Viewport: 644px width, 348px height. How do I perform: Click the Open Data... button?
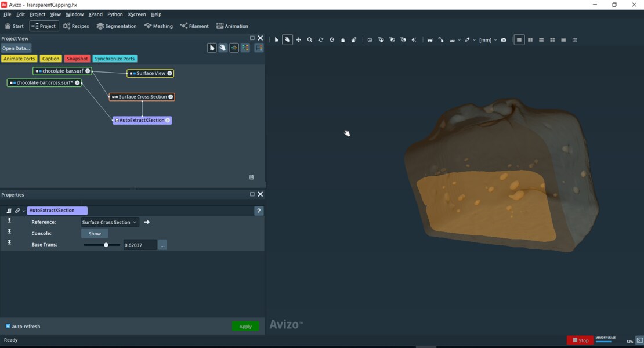tap(16, 48)
